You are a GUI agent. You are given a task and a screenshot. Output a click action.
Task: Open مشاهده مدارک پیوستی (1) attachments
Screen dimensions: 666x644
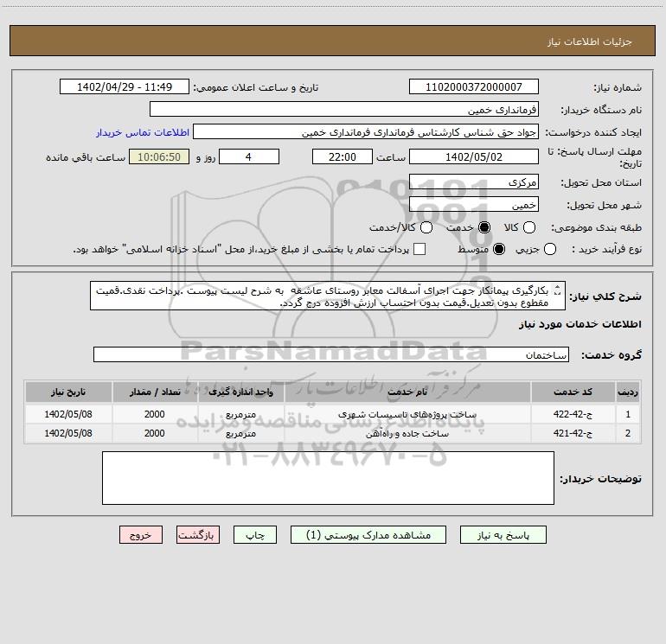click(368, 535)
